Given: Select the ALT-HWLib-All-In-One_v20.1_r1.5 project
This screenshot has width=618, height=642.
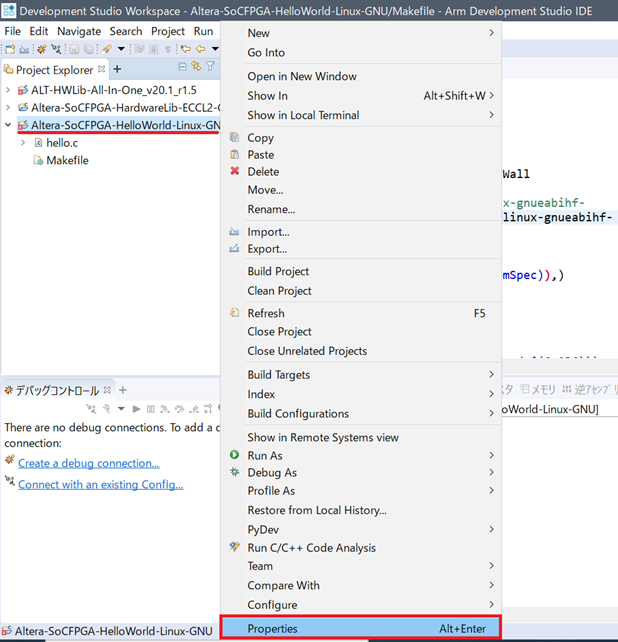Looking at the screenshot, I should click(x=114, y=90).
